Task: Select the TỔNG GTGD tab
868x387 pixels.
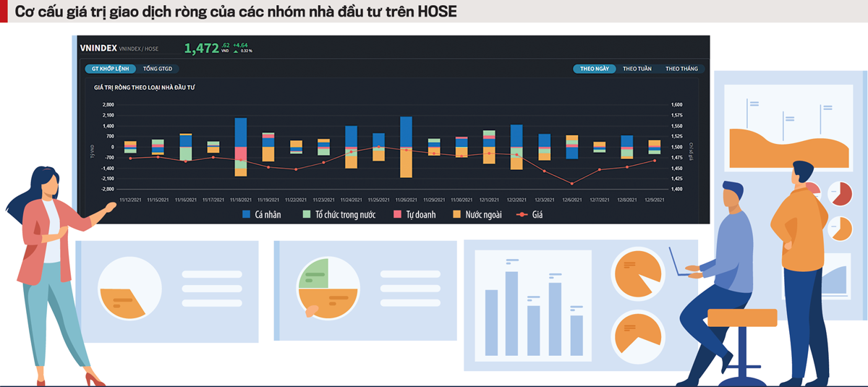Action: tap(156, 69)
